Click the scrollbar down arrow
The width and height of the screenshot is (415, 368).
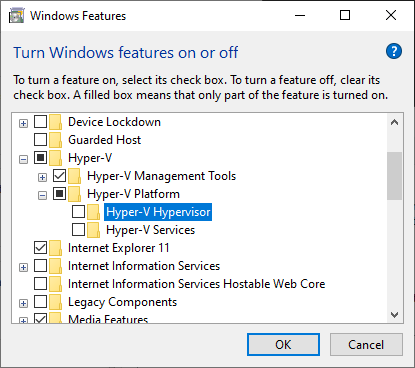pos(395,315)
